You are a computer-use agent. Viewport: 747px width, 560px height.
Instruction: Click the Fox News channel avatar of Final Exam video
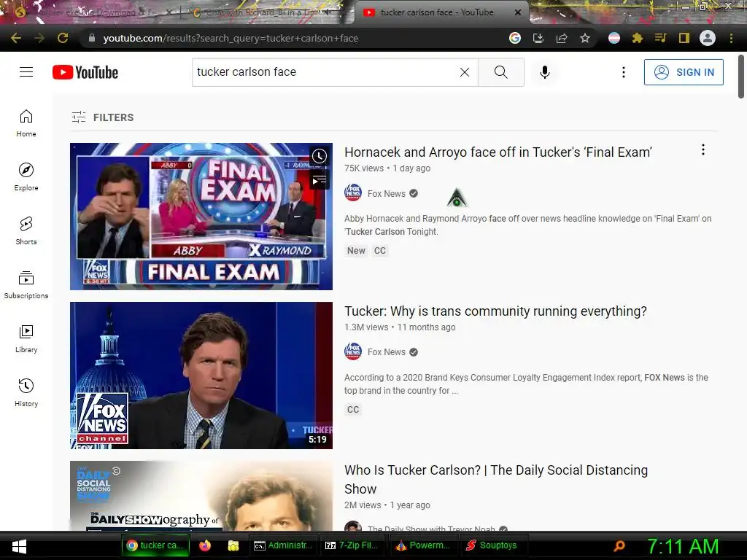pos(353,192)
